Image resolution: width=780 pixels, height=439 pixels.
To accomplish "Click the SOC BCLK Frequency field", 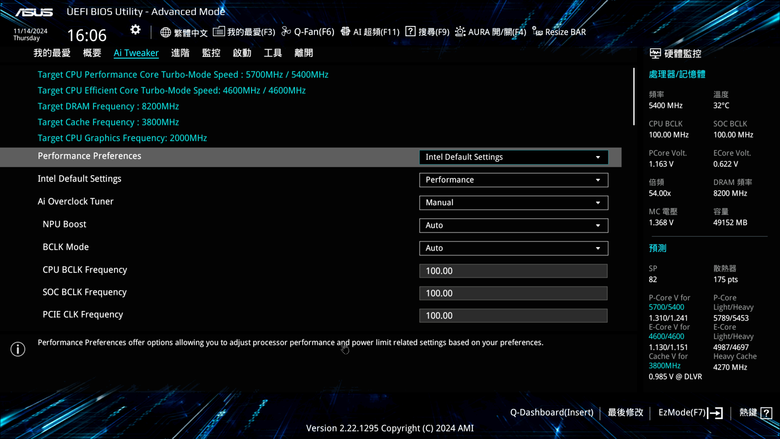I will (x=513, y=293).
